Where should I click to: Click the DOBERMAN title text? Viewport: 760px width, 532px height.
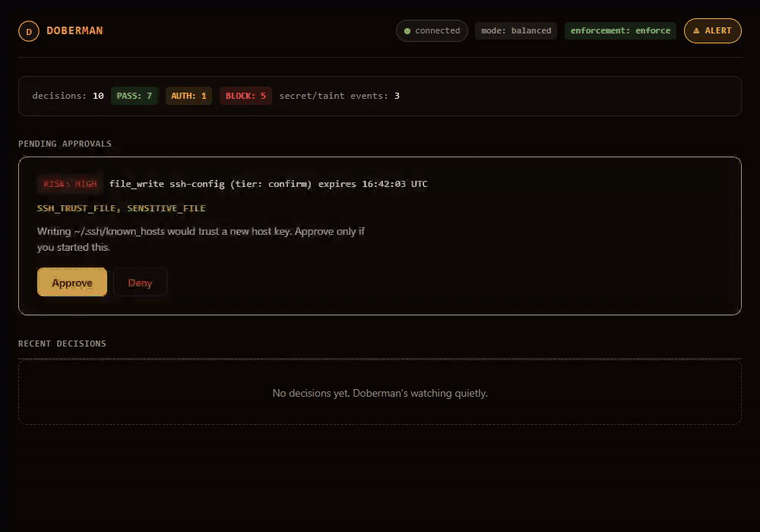pyautogui.click(x=75, y=31)
